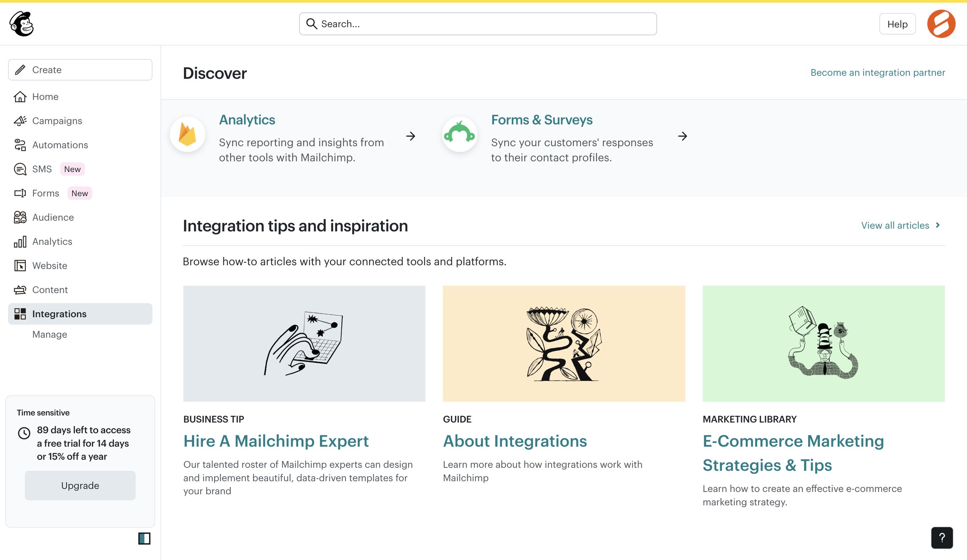Viewport: 967px width, 560px height.
Task: Click the 'GUIDE' label
Action: (x=457, y=419)
